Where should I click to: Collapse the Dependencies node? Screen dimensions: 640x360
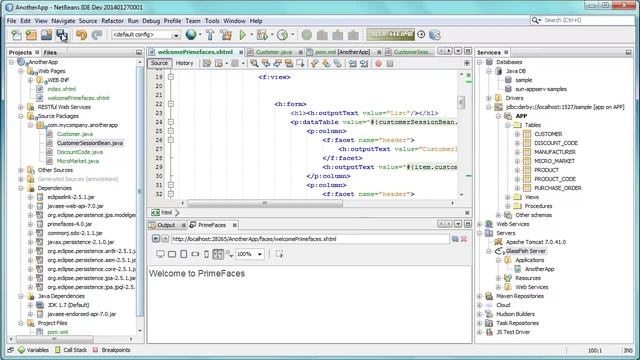point(21,188)
